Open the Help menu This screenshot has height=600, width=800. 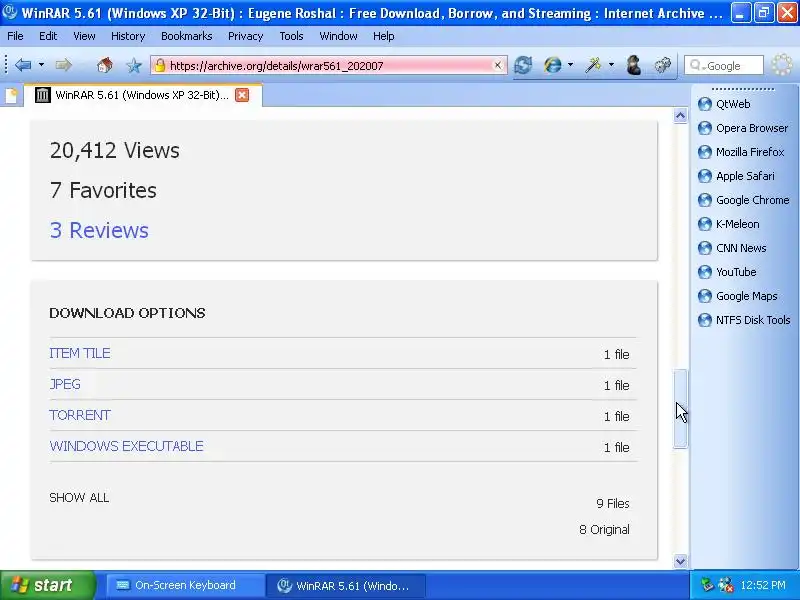[x=384, y=36]
